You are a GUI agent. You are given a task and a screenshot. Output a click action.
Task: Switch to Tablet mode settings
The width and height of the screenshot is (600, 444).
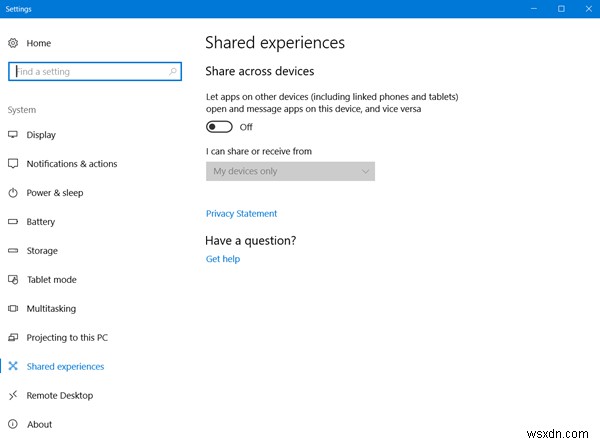click(x=52, y=280)
